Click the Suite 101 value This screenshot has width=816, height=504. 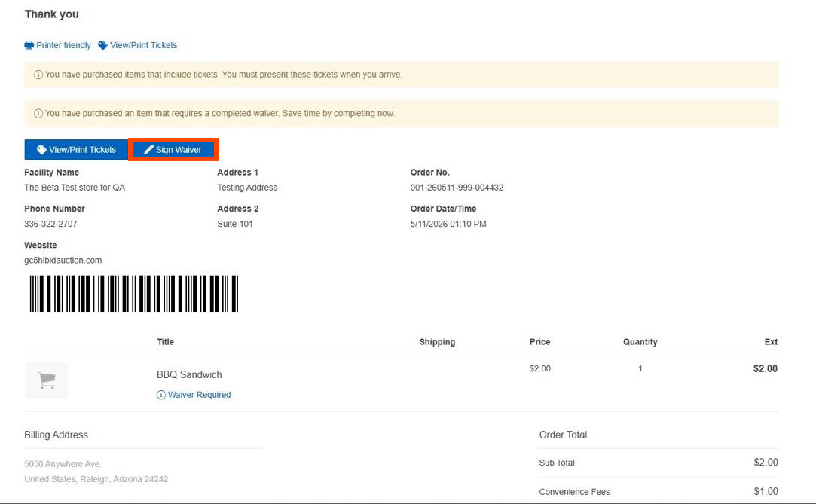[235, 224]
